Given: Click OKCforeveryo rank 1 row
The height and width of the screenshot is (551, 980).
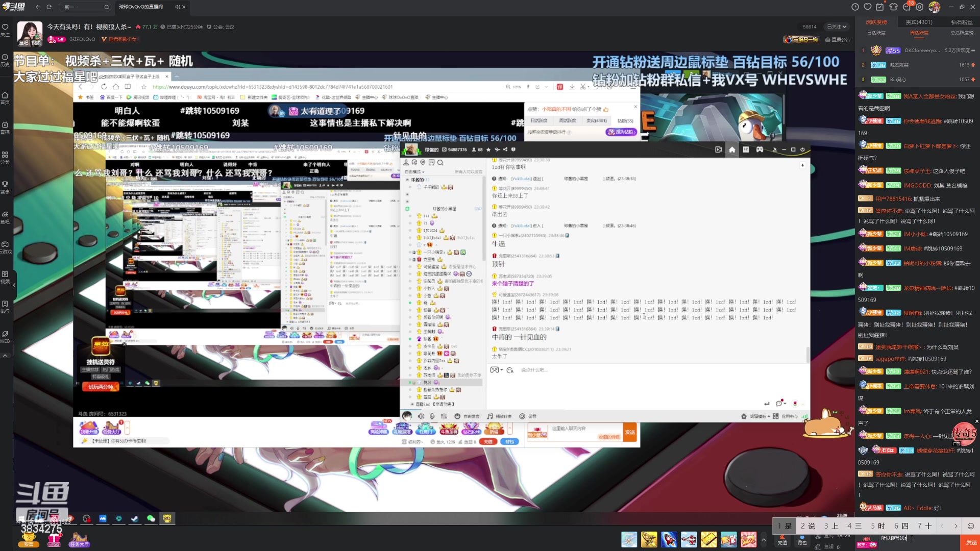Looking at the screenshot, I should coord(917,50).
